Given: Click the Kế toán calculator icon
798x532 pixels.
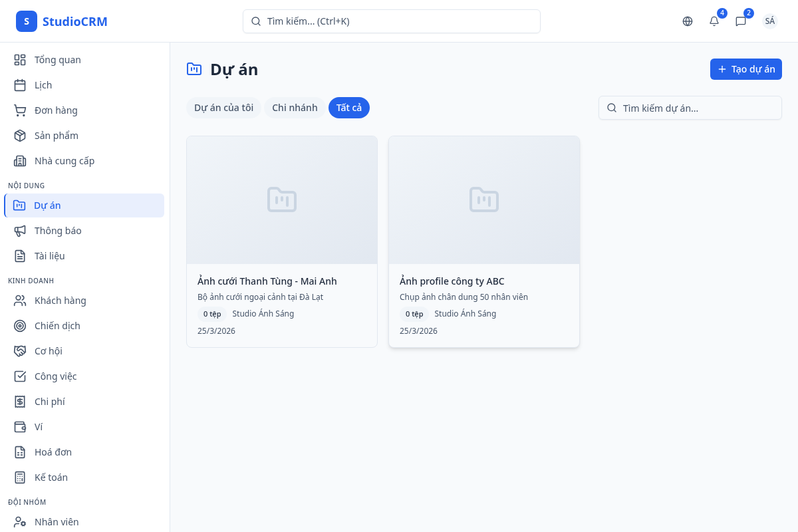Looking at the screenshot, I should [x=20, y=477].
